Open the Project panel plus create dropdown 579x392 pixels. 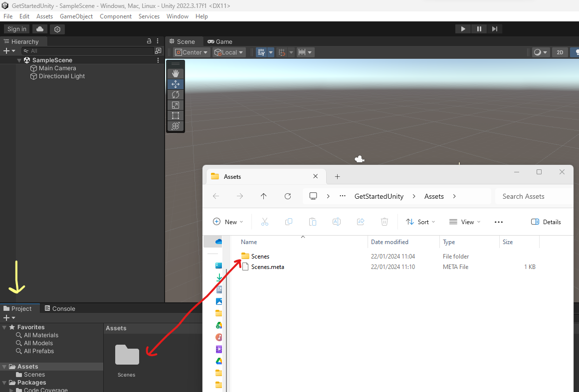[9, 318]
